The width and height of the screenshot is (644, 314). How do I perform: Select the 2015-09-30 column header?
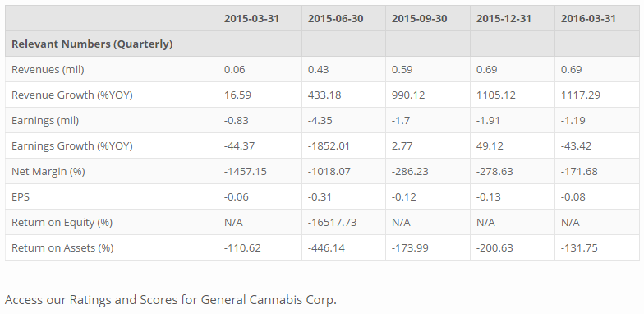[419, 19]
